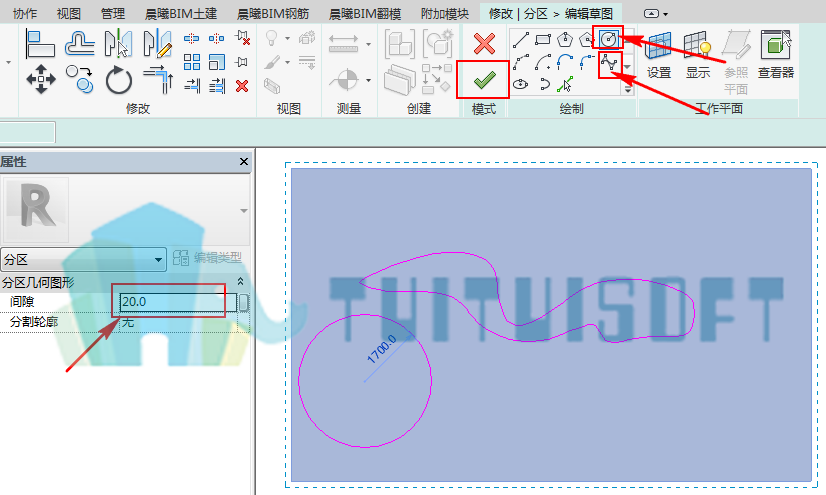Click the 间隙 value field showing 20.0

pos(178,302)
